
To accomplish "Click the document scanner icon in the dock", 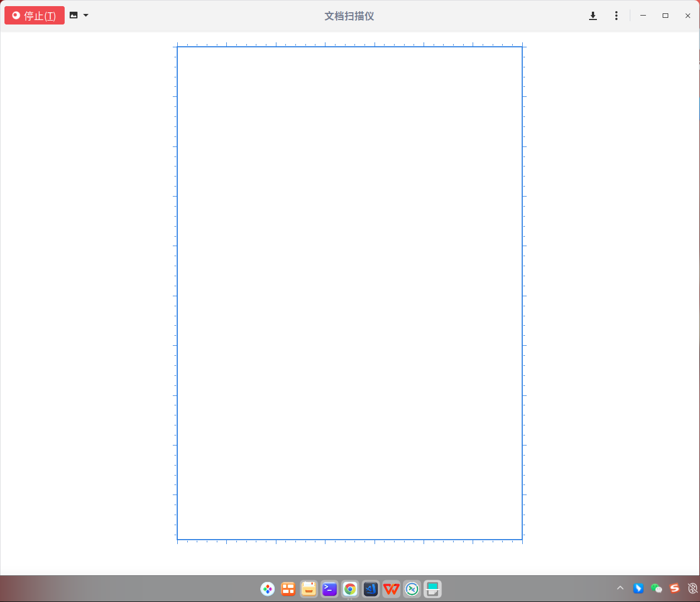I will click(432, 589).
